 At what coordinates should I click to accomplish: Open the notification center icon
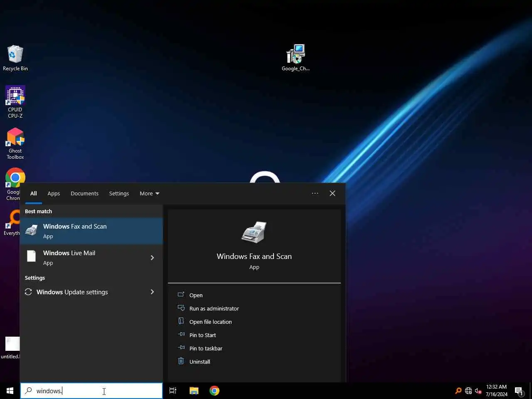tap(519, 391)
